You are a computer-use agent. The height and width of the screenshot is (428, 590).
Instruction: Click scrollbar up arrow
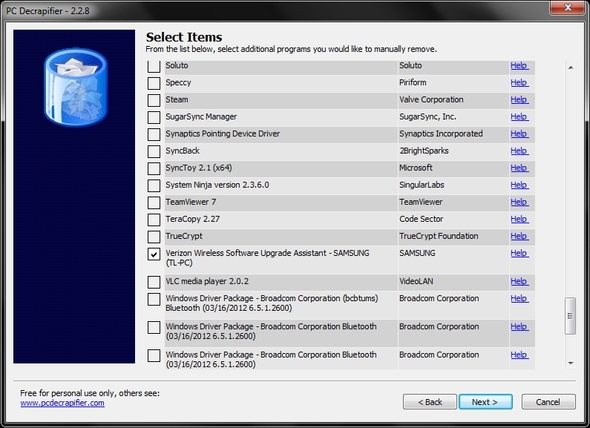tap(571, 67)
